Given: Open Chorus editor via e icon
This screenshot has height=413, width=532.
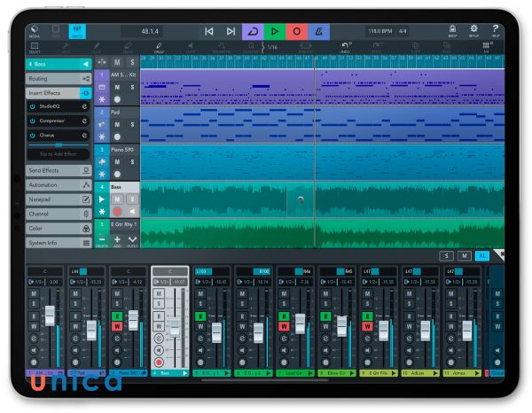Looking at the screenshot, I should click(84, 136).
